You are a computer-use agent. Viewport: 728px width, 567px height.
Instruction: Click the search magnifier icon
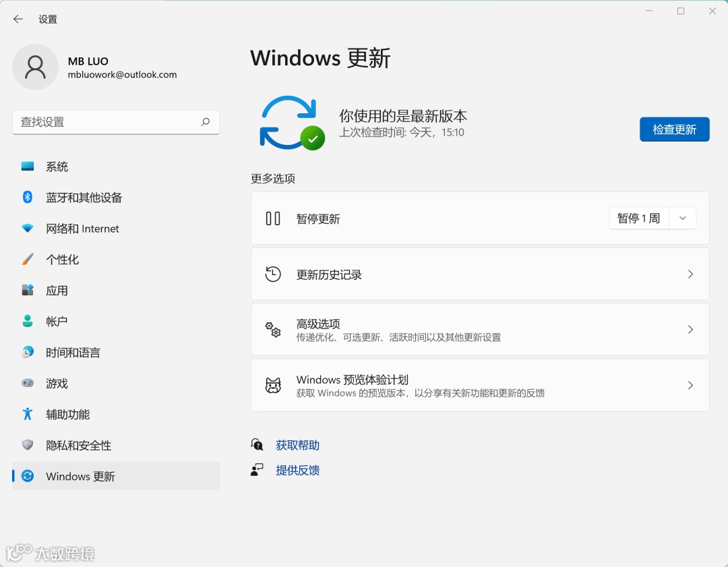[205, 121]
